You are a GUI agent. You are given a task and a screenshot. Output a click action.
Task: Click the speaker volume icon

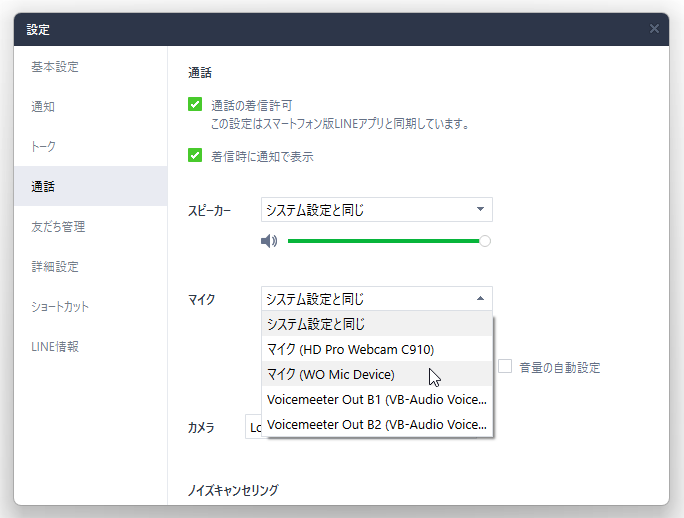(x=269, y=241)
